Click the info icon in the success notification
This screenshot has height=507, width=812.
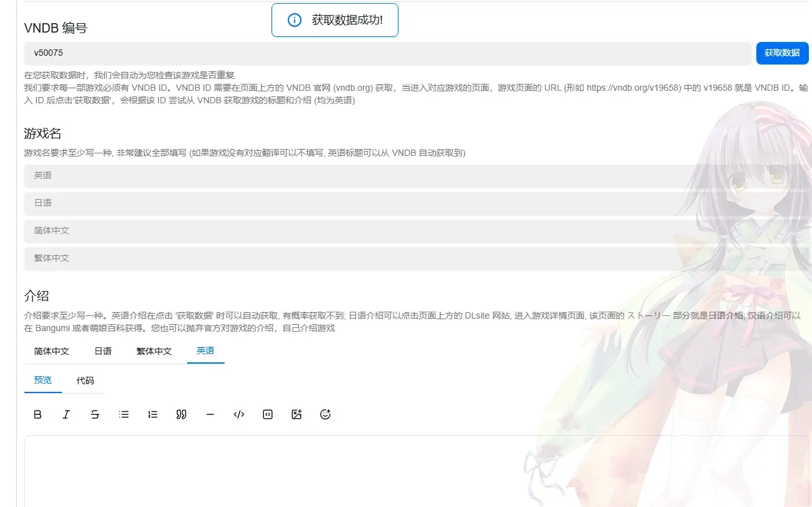295,20
